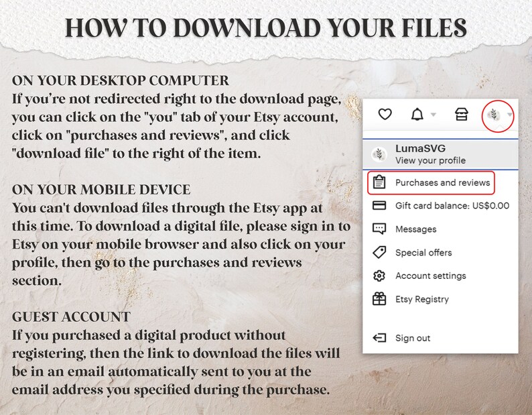Image resolution: width=532 pixels, height=415 pixels.
Task: Expand the notifications dropdown arrow
Action: 434,115
